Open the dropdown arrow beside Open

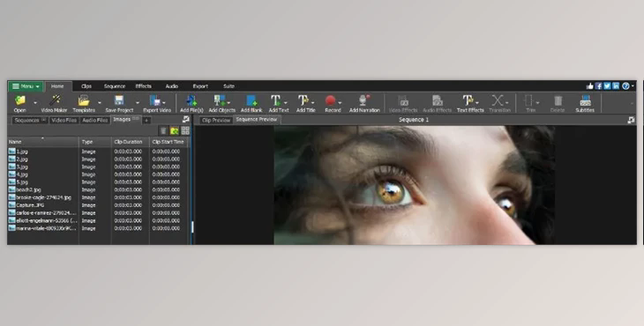pos(35,103)
